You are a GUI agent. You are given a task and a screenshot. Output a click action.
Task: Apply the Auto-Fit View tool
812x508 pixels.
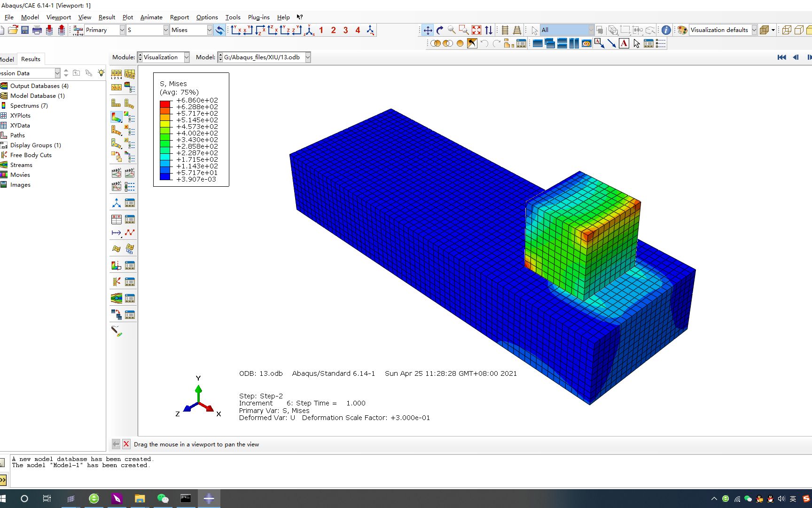click(x=476, y=30)
